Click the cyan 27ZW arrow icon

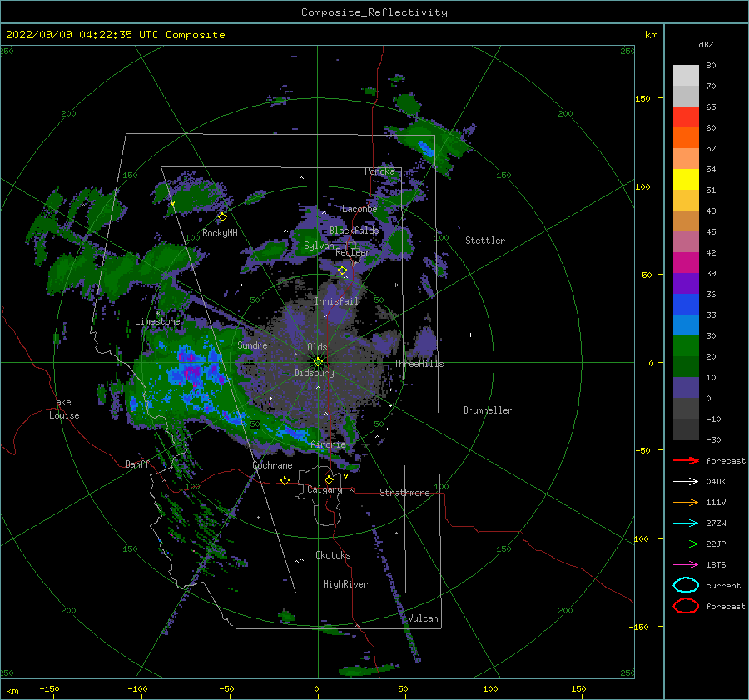coord(686,524)
